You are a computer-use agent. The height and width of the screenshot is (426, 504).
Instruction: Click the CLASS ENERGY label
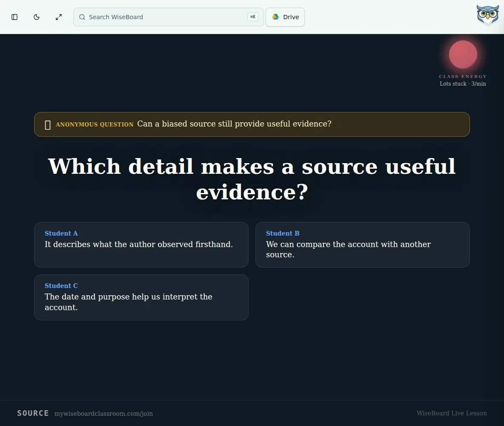(463, 77)
